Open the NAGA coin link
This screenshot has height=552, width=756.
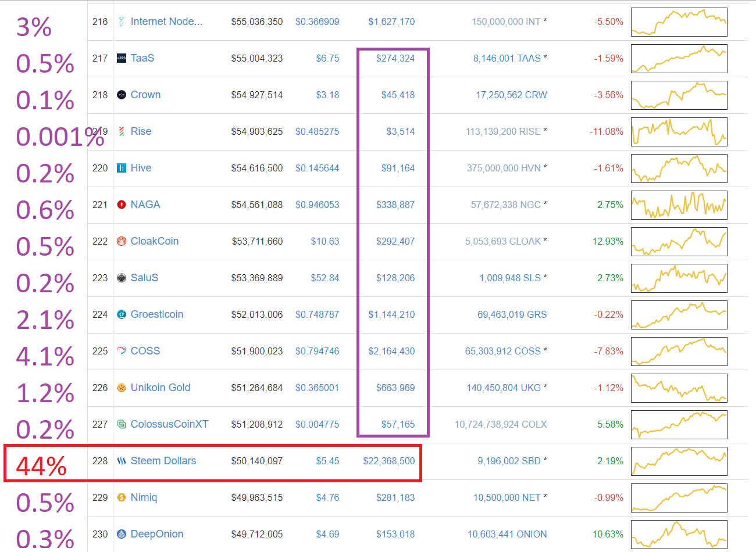click(x=145, y=205)
